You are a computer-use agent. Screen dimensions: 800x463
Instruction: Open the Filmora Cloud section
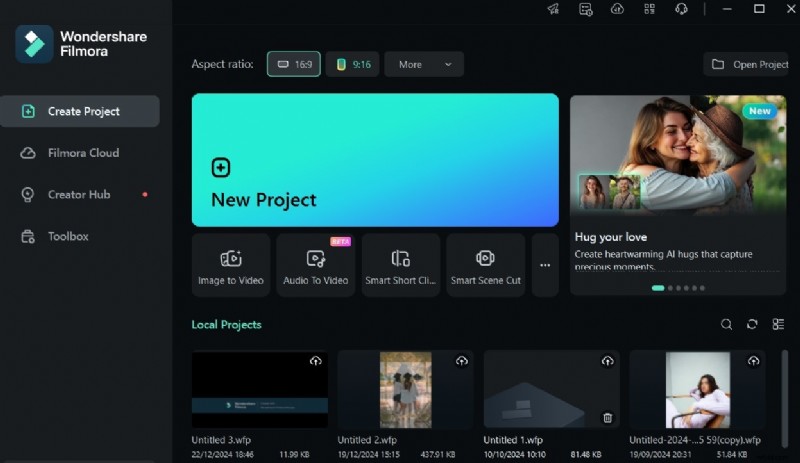[83, 153]
